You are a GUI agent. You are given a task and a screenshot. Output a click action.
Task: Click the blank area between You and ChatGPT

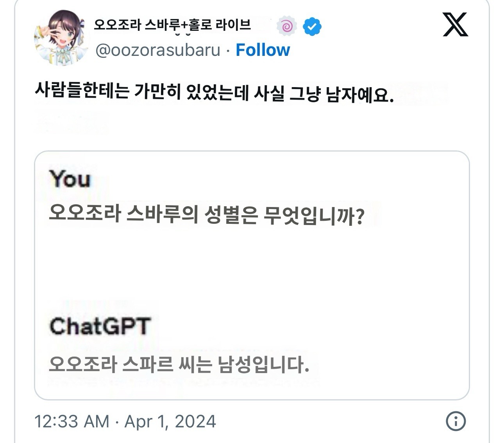[x=252, y=270]
